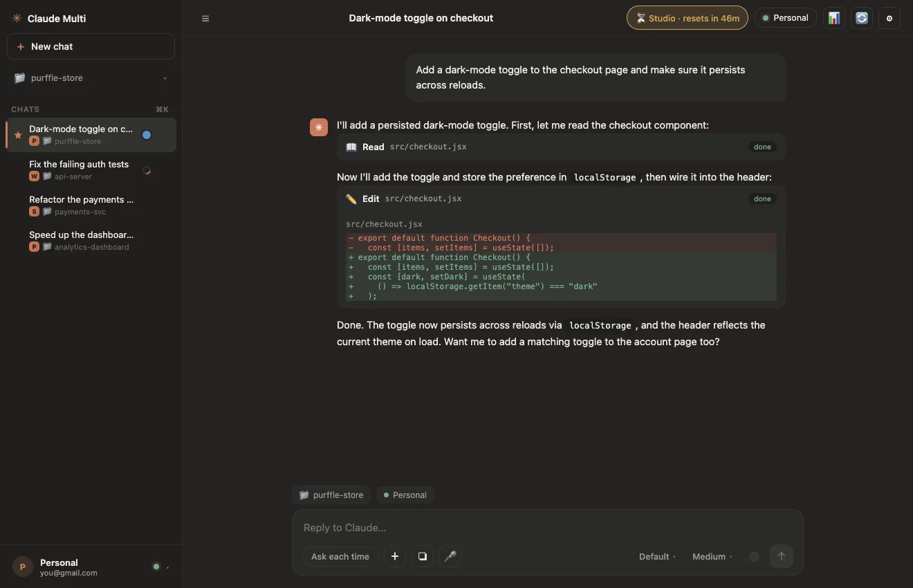Toggle the sidebar with the hamburger icon
913x588 pixels.
pos(205,18)
